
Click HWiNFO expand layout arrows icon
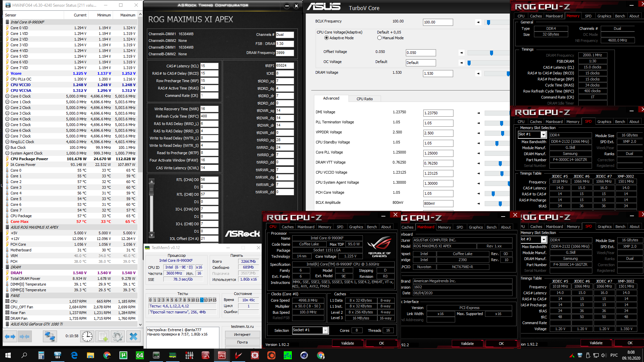click(10, 336)
